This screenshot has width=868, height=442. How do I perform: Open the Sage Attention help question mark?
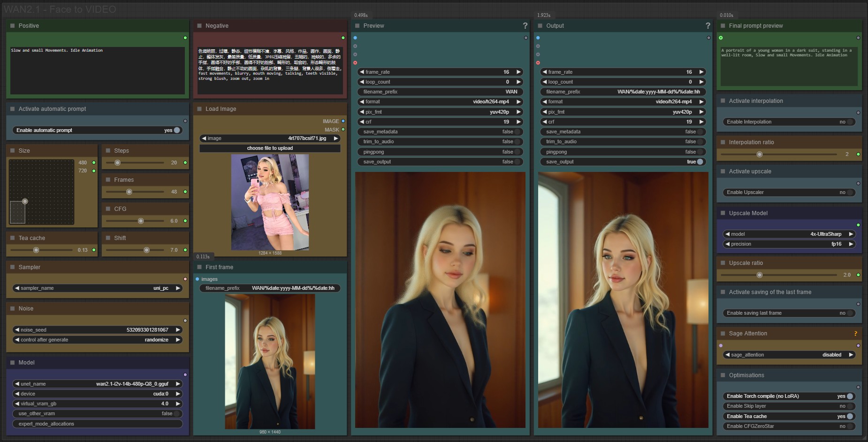pos(856,333)
